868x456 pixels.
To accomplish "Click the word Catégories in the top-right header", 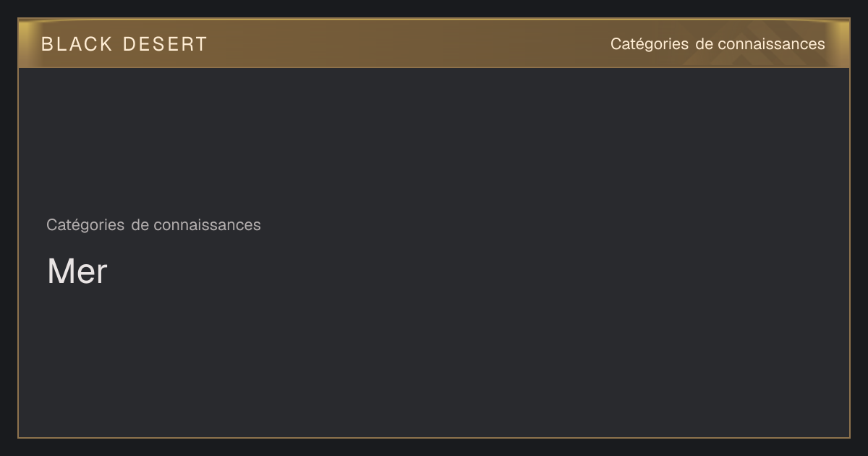I will [650, 44].
